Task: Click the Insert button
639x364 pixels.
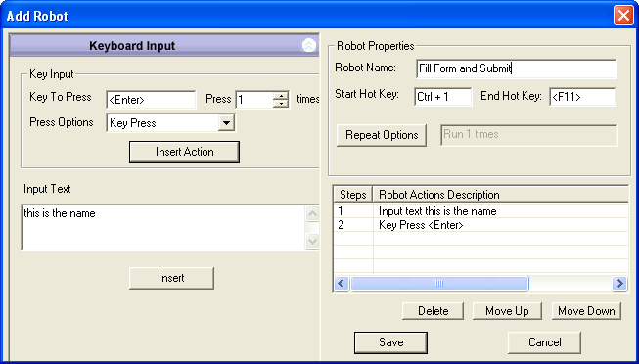Action: click(171, 279)
